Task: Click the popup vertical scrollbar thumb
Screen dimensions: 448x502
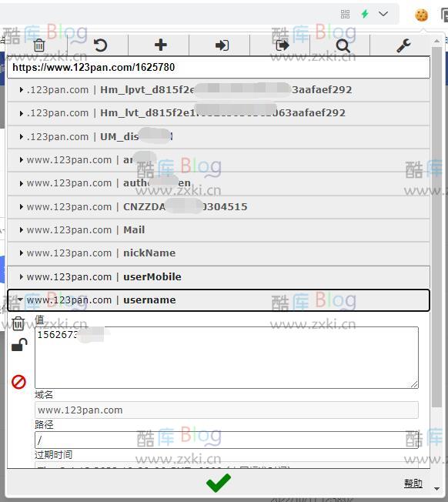Action: coord(436,226)
